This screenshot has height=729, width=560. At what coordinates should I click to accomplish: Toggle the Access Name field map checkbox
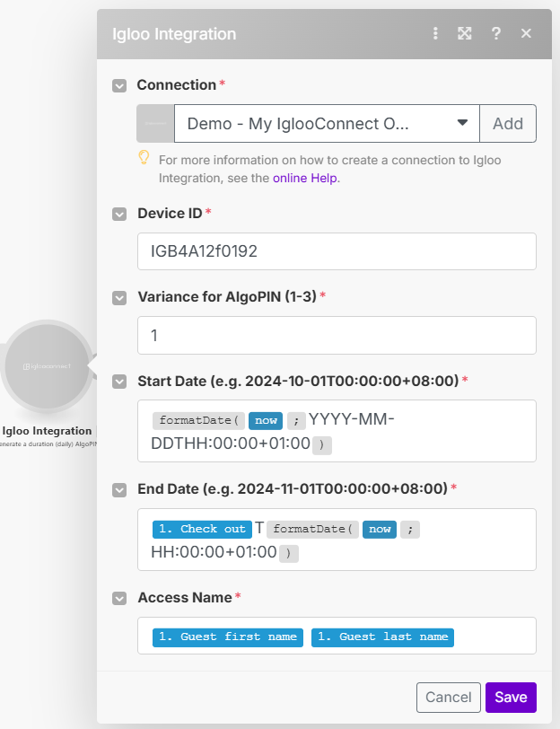pyautogui.click(x=119, y=598)
